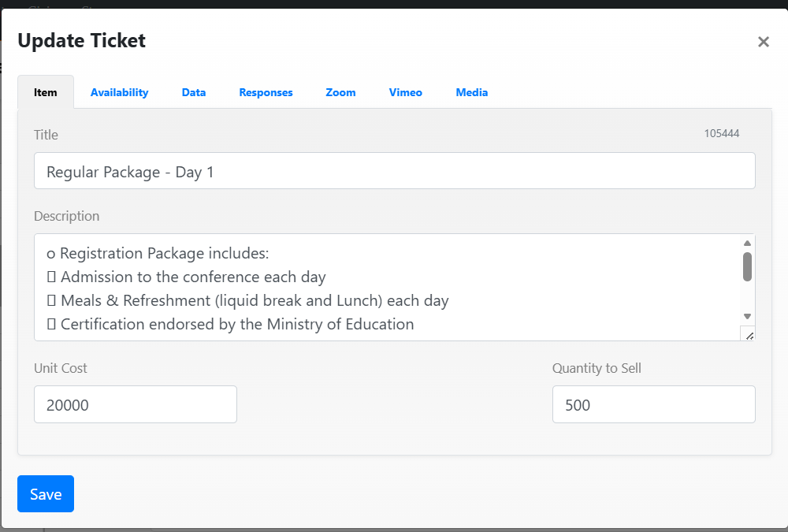Open the Data tab

point(194,92)
